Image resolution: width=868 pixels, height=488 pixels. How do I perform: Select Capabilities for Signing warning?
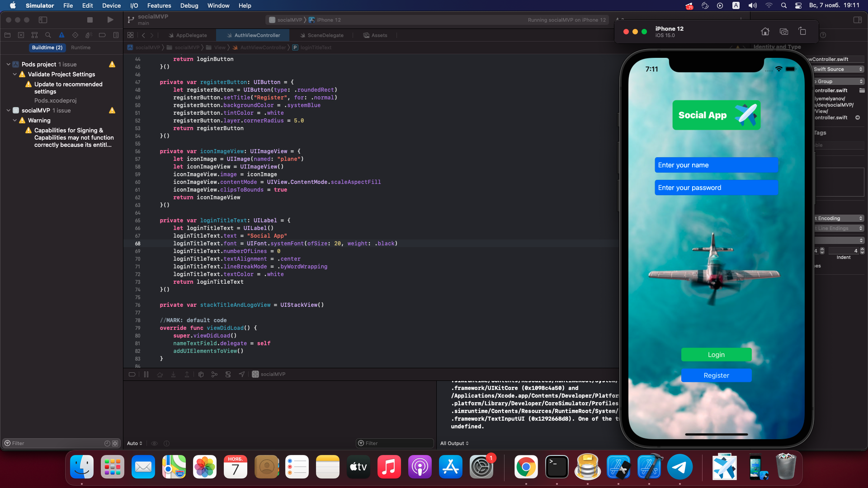coord(74,137)
